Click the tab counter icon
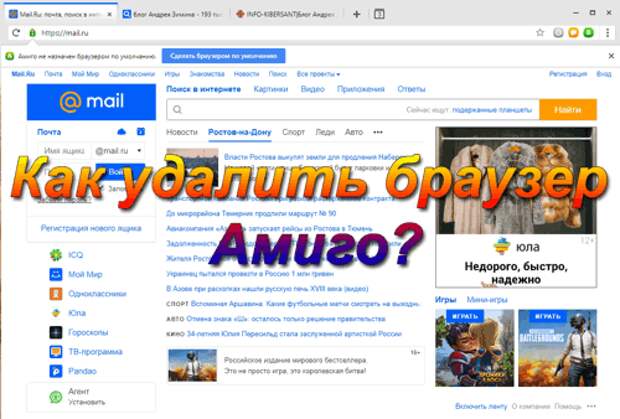620x419 pixels. pos(379,14)
